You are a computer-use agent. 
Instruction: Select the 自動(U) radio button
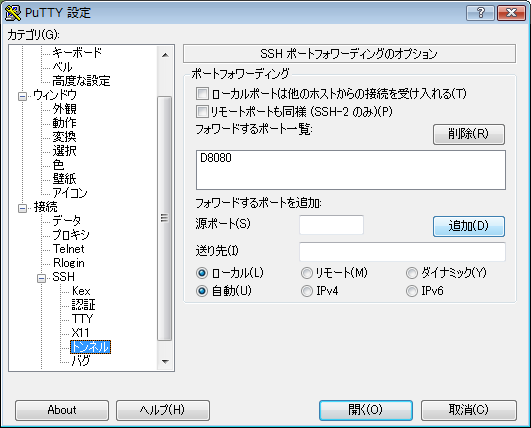[x=202, y=291]
